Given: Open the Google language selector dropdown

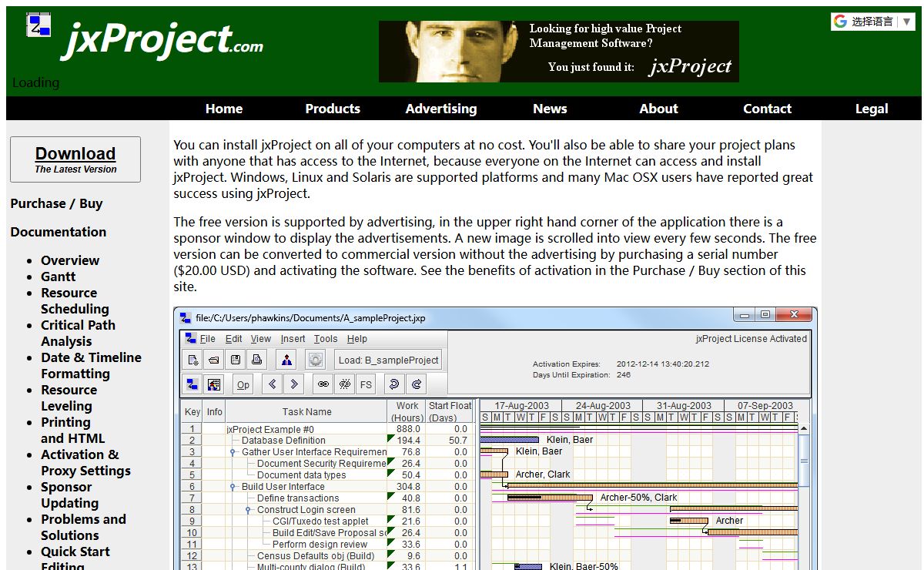Looking at the screenshot, I should (x=872, y=22).
